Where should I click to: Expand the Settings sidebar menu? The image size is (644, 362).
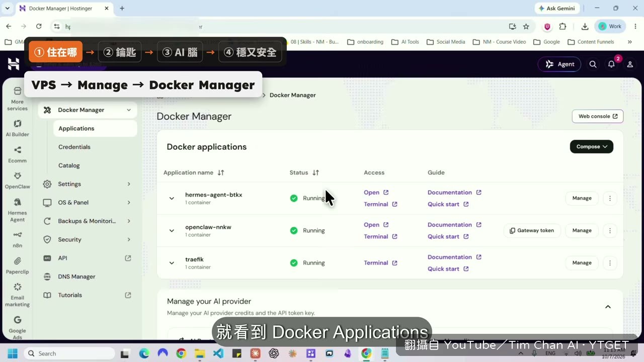88,184
